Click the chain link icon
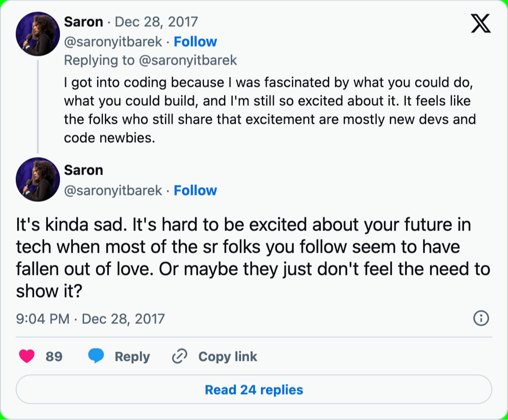The width and height of the screenshot is (508, 420). click(x=179, y=356)
